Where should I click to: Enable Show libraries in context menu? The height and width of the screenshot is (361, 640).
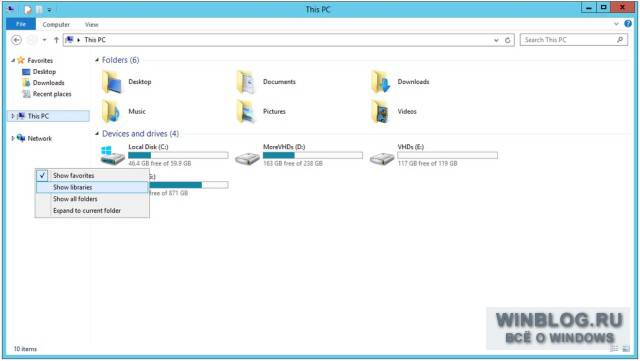click(x=92, y=187)
